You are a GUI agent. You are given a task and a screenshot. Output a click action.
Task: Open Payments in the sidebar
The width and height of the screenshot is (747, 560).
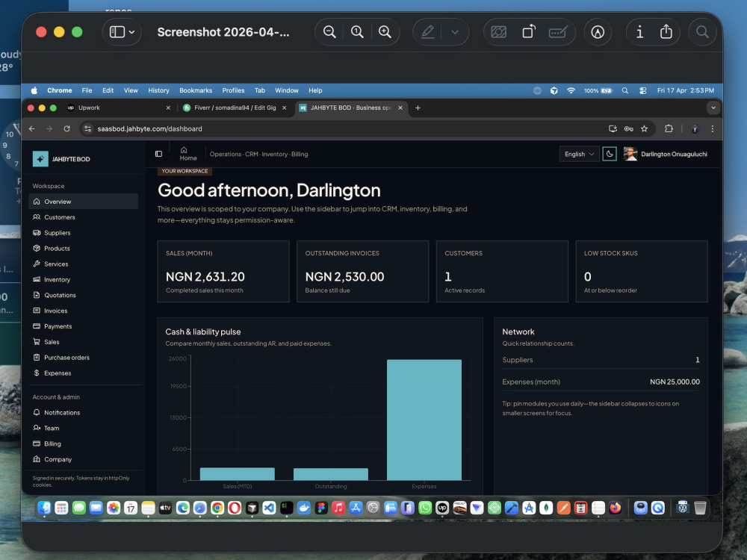84,326
